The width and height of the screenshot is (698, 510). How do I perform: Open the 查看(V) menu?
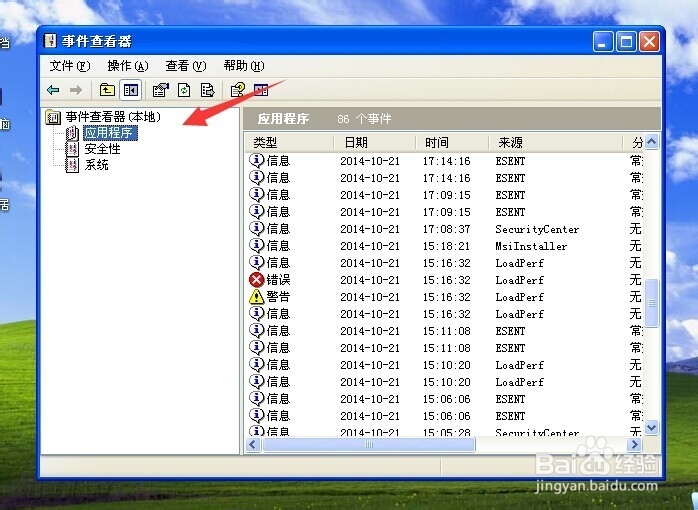pyautogui.click(x=186, y=66)
